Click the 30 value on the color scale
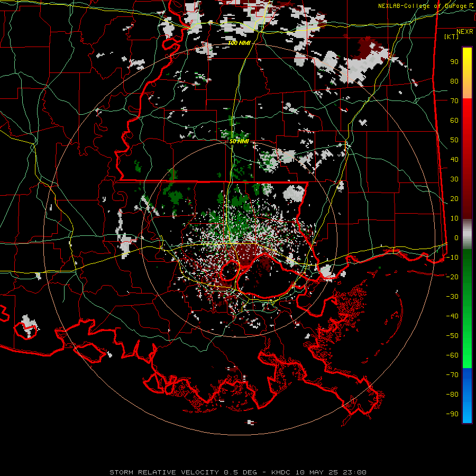This screenshot has height=476, width=476. tap(454, 179)
